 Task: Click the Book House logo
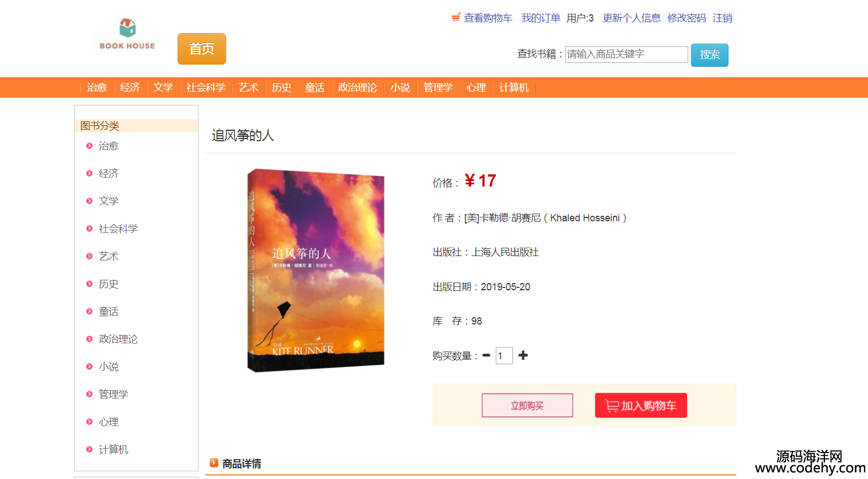pos(127,34)
